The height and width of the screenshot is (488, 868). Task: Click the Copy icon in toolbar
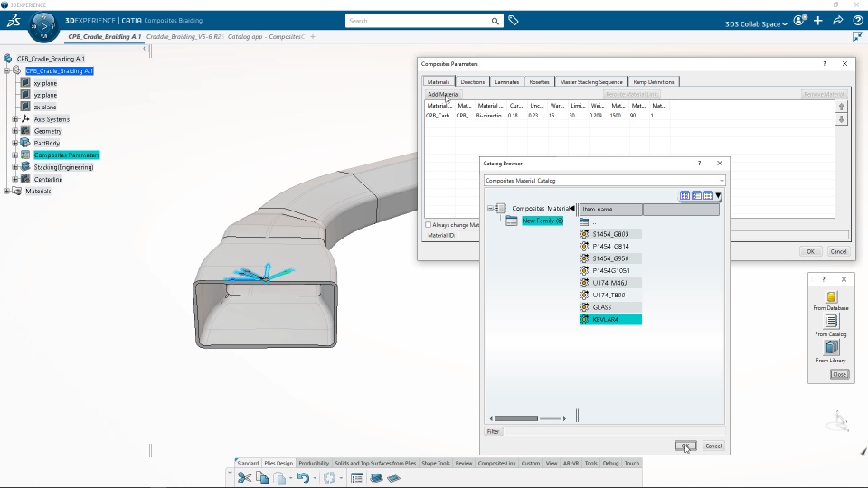(x=262, y=478)
